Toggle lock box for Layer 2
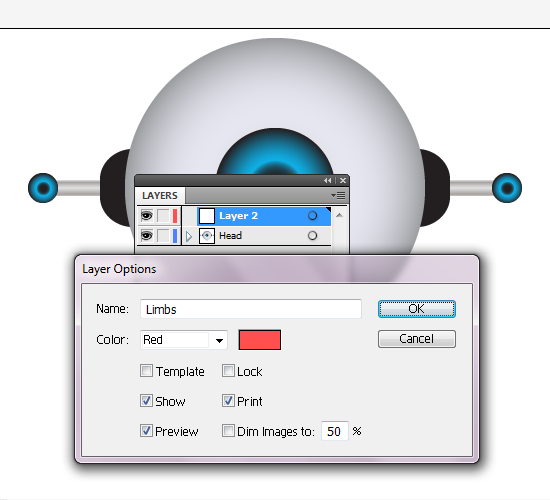 tap(163, 215)
